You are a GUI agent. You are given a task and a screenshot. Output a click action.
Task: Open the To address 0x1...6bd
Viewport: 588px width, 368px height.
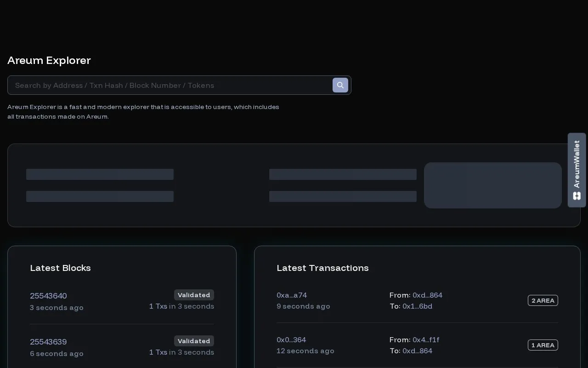417,306
